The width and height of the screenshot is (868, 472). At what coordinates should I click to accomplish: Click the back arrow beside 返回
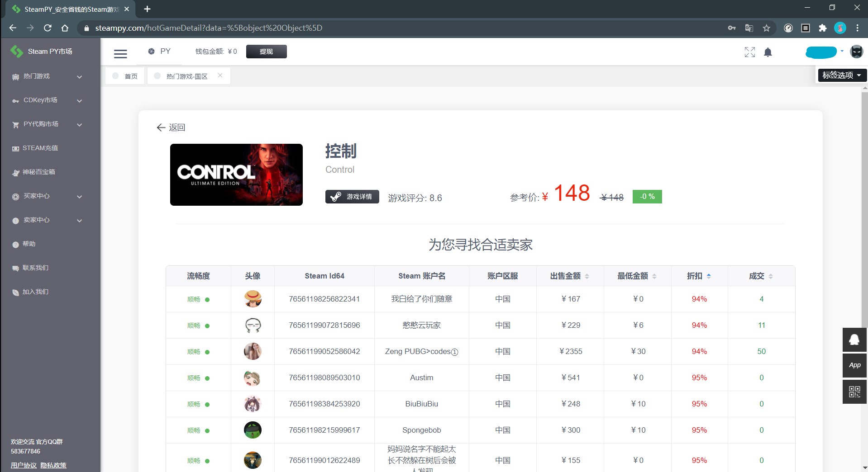tap(161, 127)
